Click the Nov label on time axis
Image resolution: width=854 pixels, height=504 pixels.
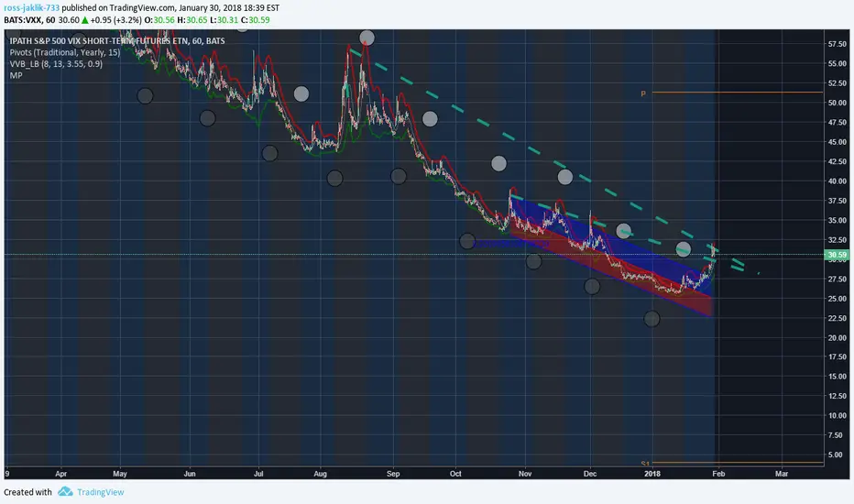click(x=525, y=474)
